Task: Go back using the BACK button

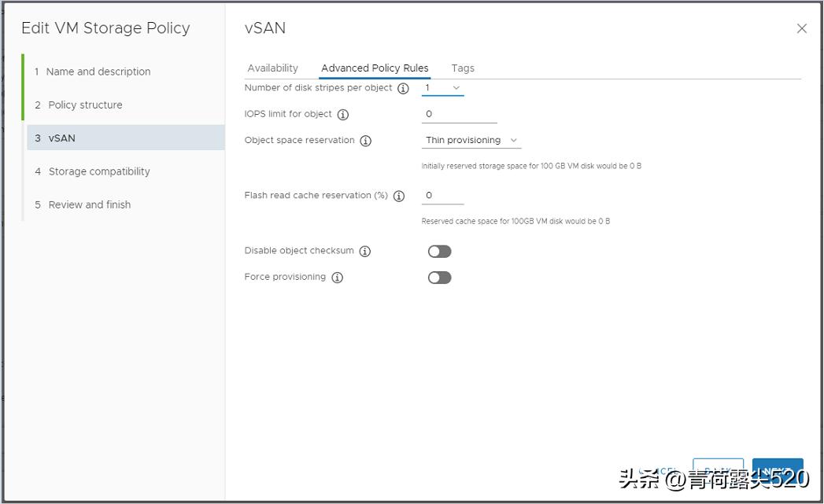Action: click(718, 470)
